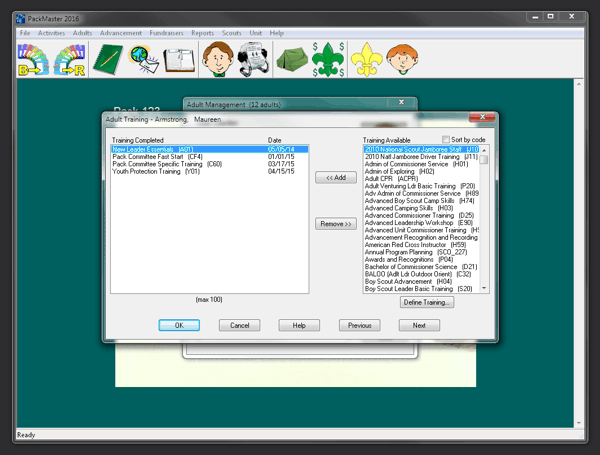Click the green tent camping icon
This screenshot has height=455, width=600.
(292, 59)
